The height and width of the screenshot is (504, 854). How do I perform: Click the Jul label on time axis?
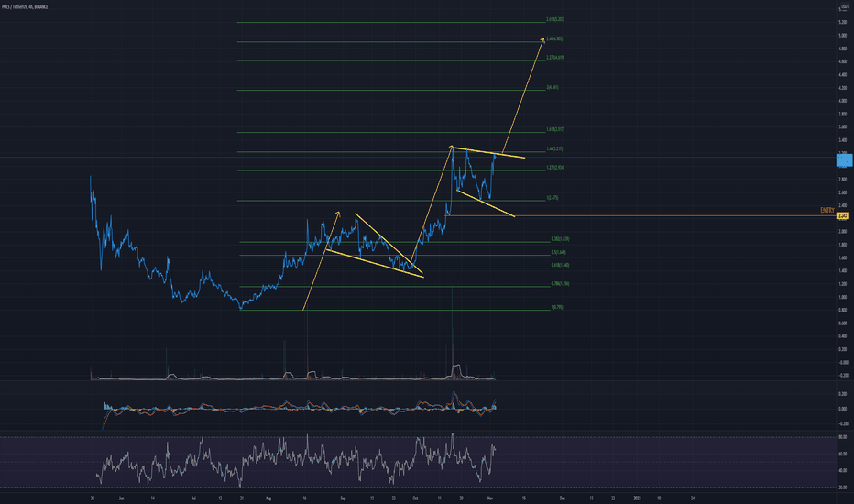[x=193, y=498]
